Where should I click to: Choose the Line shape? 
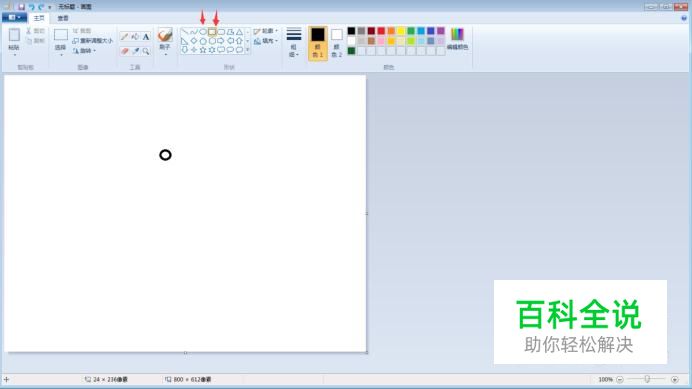185,32
